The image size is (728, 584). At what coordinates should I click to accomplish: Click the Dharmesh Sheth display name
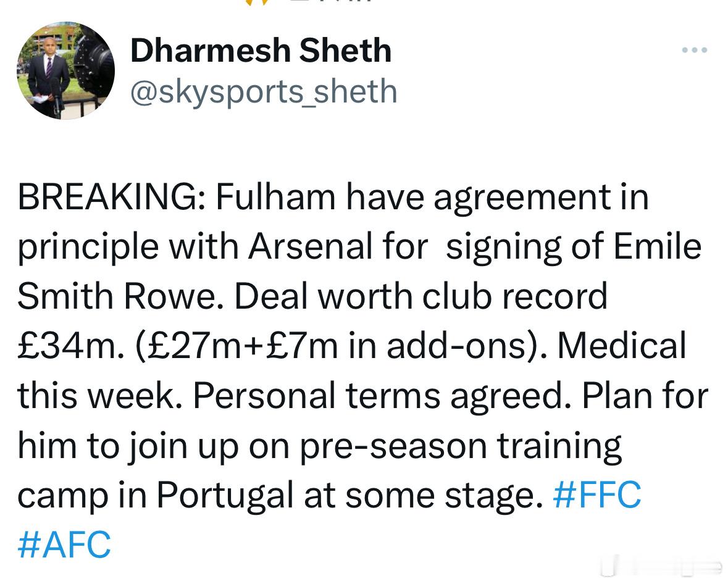click(261, 50)
